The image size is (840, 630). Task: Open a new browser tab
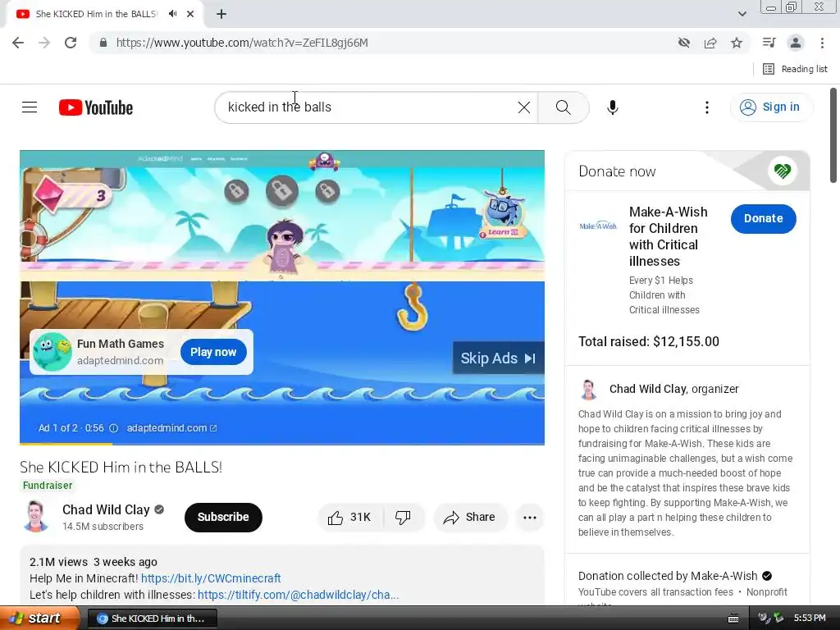point(221,14)
